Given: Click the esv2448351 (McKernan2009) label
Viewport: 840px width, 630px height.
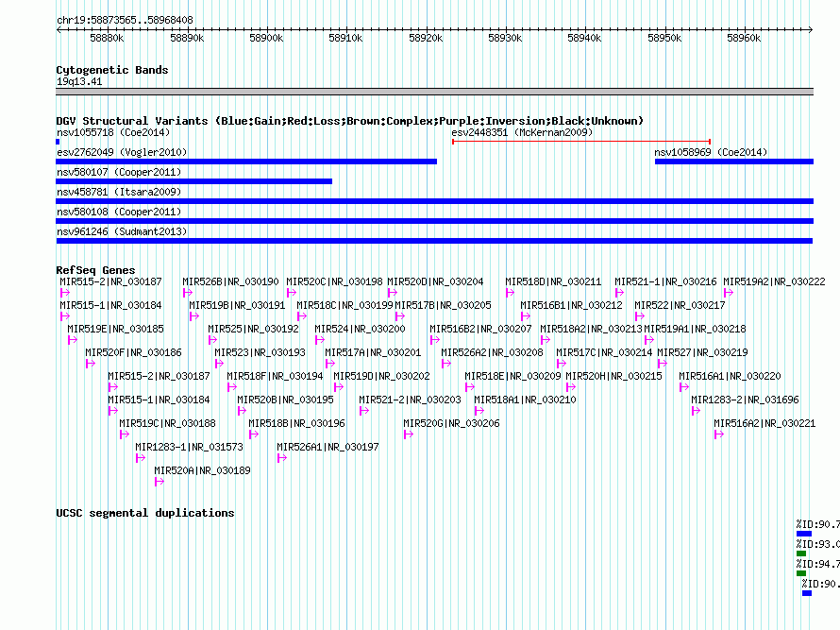Looking at the screenshot, I should [522, 132].
